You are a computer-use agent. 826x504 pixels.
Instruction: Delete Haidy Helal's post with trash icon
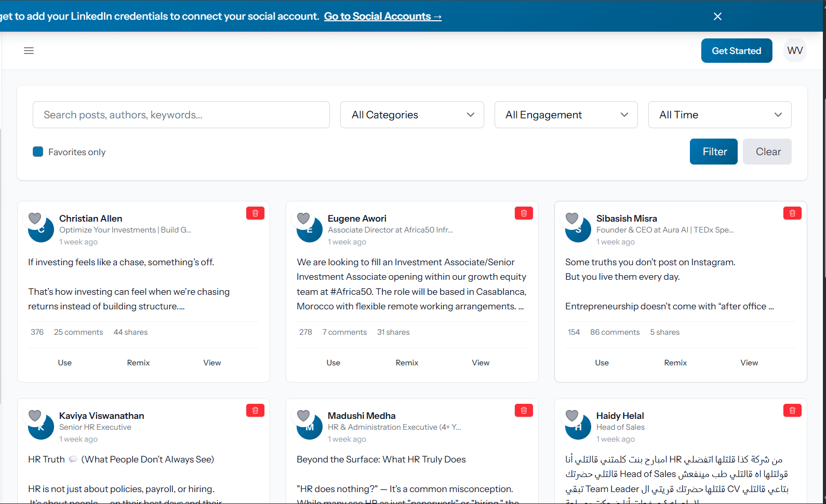(792, 411)
